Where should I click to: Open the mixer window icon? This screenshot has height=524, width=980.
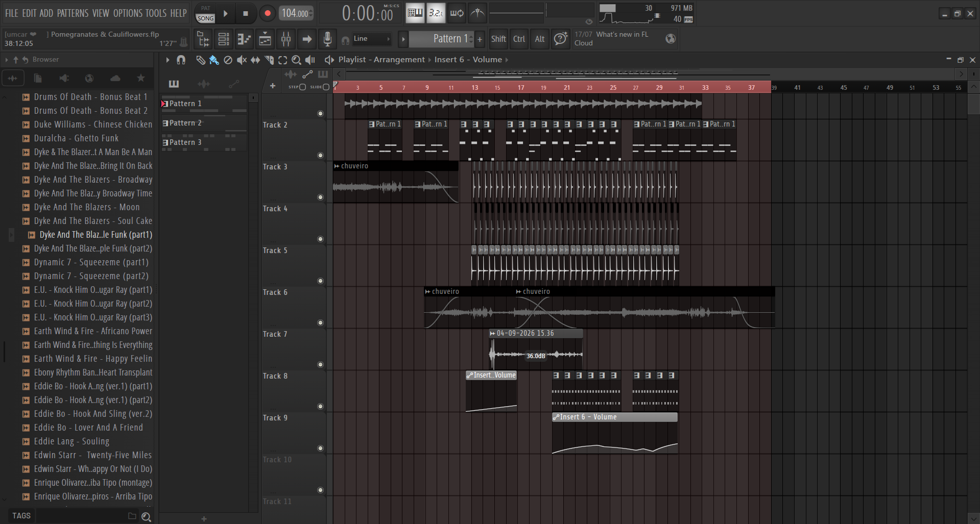tap(286, 39)
